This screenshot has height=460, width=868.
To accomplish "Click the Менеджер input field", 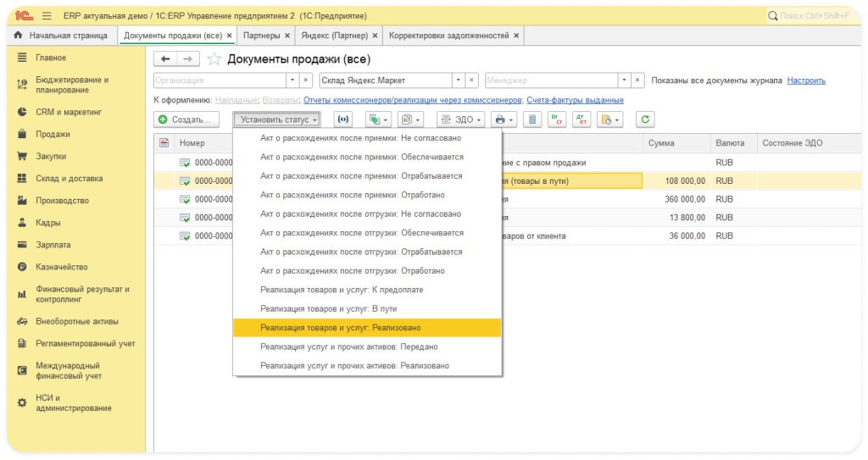I will (x=551, y=80).
